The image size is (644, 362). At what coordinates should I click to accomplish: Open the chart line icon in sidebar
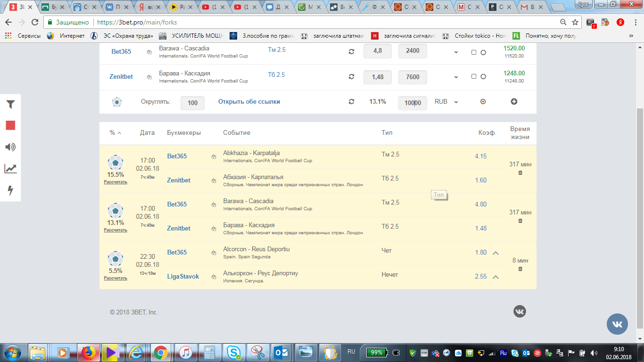point(10,169)
